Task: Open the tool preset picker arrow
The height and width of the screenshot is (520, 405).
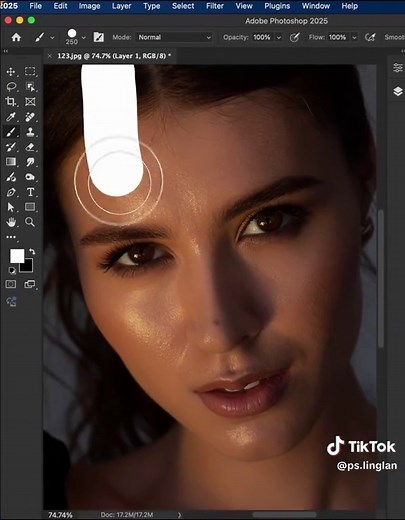Action: 52,38
